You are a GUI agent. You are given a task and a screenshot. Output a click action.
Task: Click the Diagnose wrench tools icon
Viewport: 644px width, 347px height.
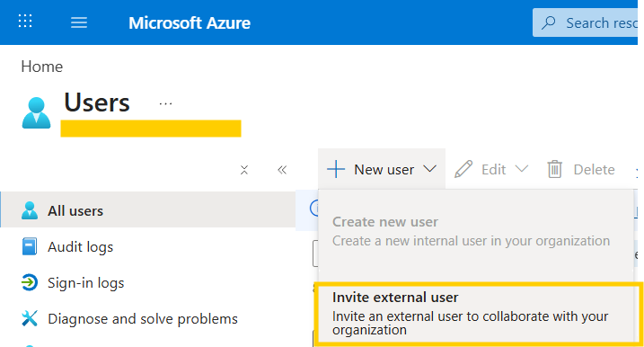click(30, 318)
